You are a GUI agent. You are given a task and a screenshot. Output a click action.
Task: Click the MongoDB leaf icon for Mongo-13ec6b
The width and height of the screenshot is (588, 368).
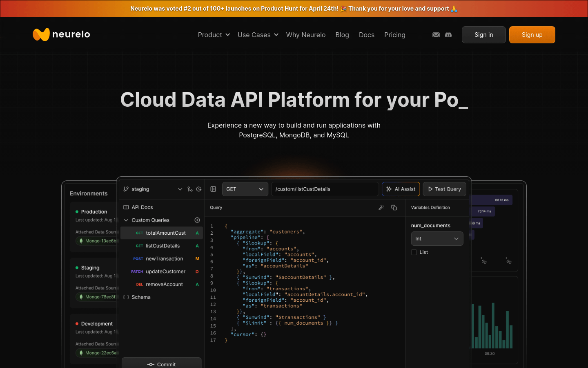(81, 241)
